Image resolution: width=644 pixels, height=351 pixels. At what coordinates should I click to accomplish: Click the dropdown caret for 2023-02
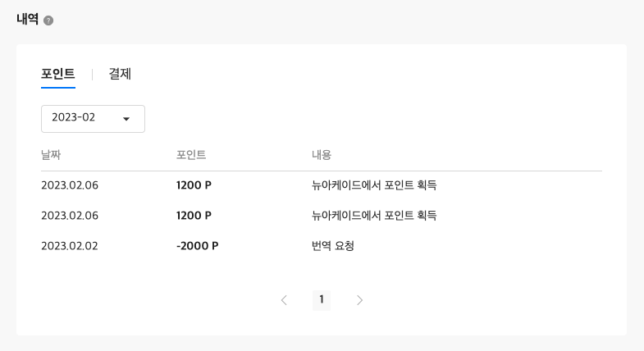[x=126, y=119]
